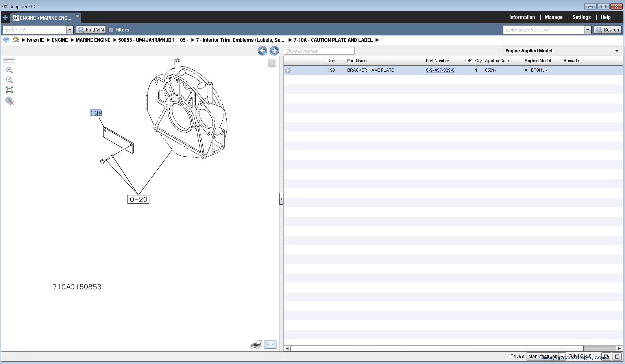Zoom in on the diagram
The height and width of the screenshot is (364, 625).
[9, 70]
